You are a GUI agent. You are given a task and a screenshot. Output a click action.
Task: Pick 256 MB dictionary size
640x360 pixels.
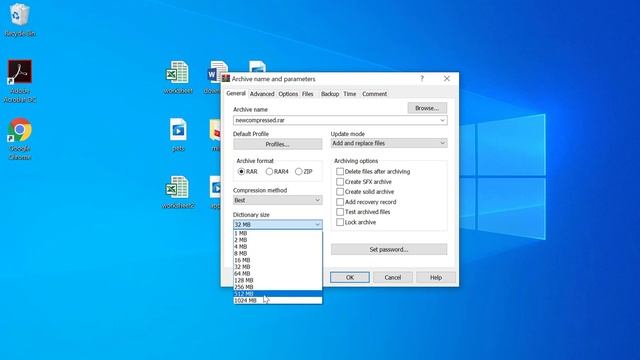tap(278, 287)
